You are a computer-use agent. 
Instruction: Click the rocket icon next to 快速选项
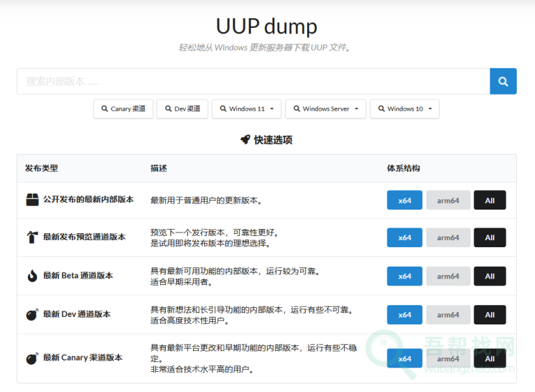coord(245,140)
